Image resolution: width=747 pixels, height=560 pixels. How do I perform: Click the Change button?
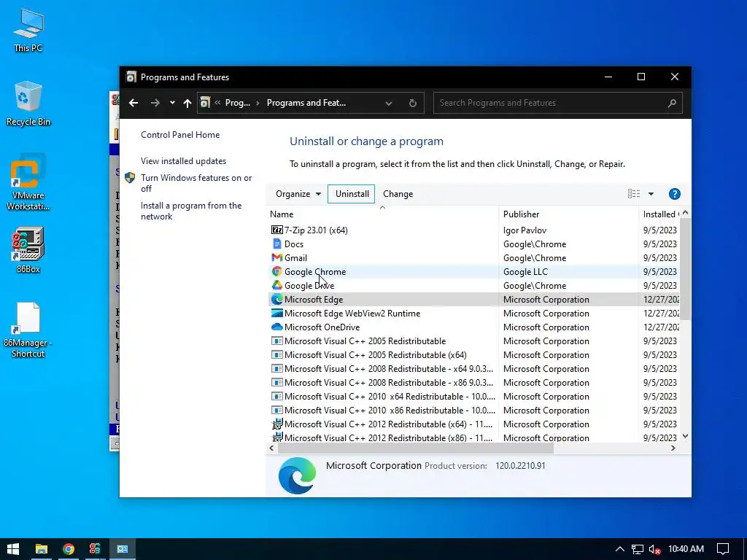(398, 194)
